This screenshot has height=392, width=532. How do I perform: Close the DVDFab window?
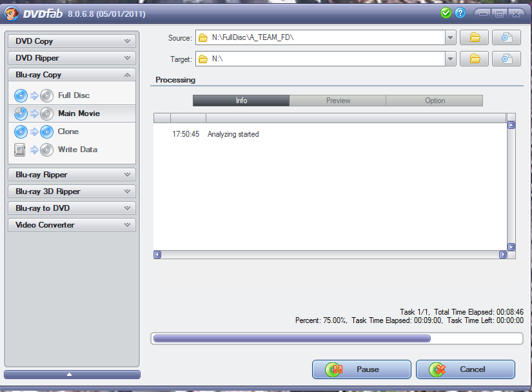tap(516, 14)
